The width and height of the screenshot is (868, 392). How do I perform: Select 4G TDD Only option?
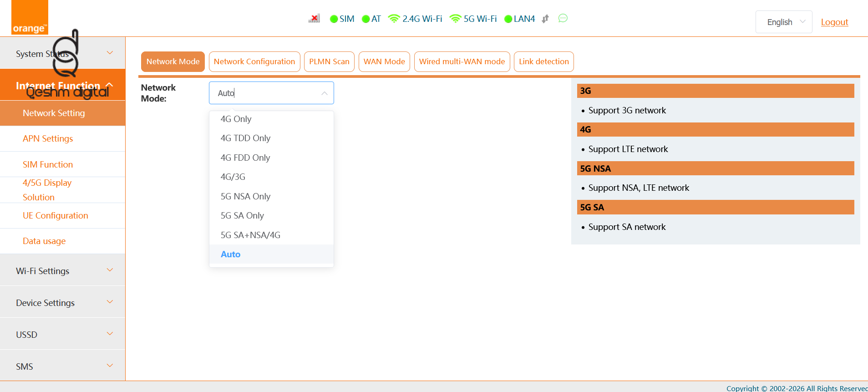271,138
